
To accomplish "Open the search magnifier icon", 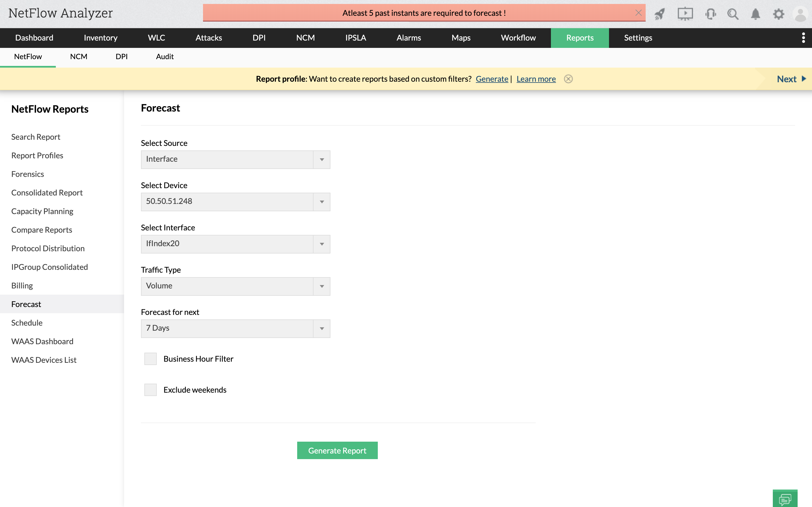I will [733, 14].
